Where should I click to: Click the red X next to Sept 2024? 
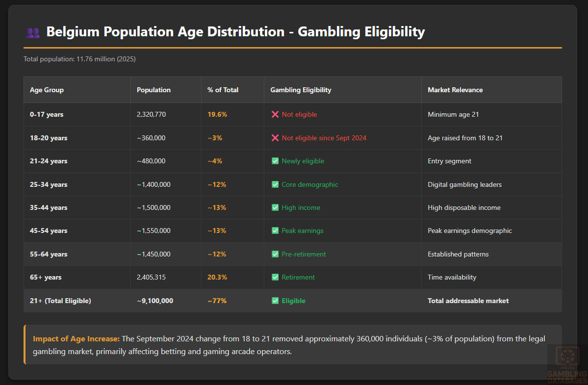[x=275, y=138]
